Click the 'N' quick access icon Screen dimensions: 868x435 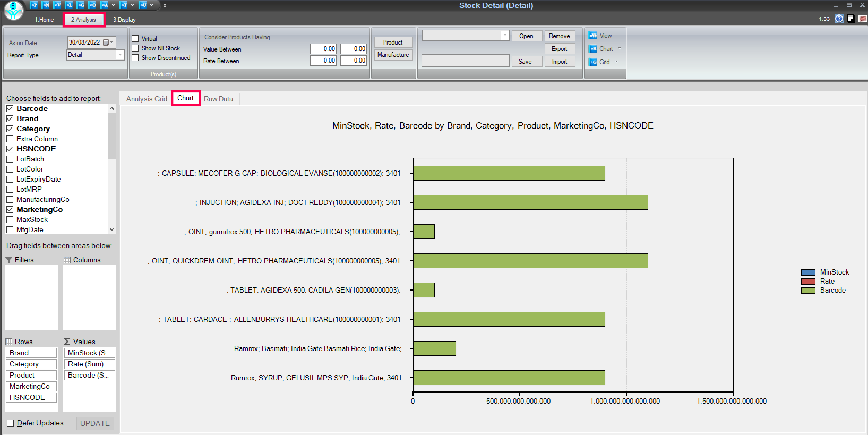point(46,5)
